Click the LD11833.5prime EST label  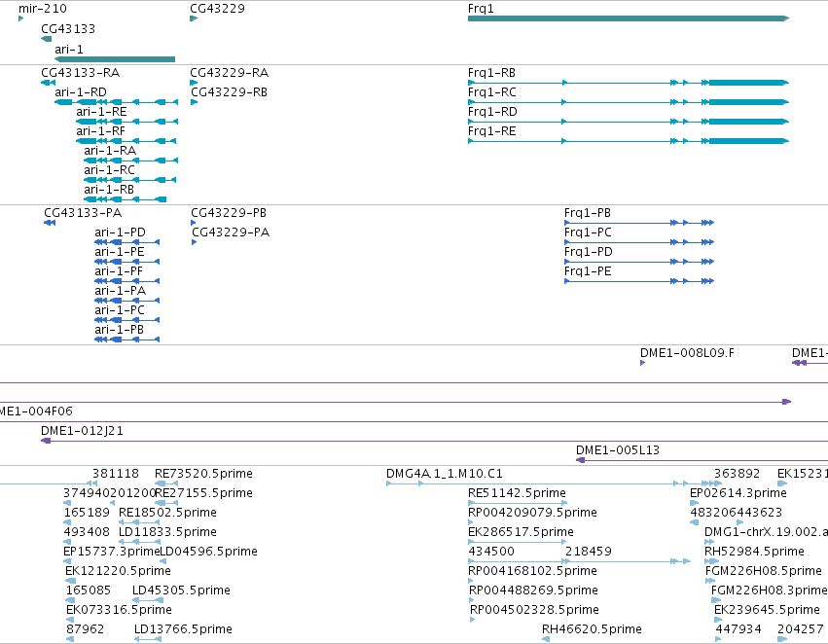click(x=167, y=532)
